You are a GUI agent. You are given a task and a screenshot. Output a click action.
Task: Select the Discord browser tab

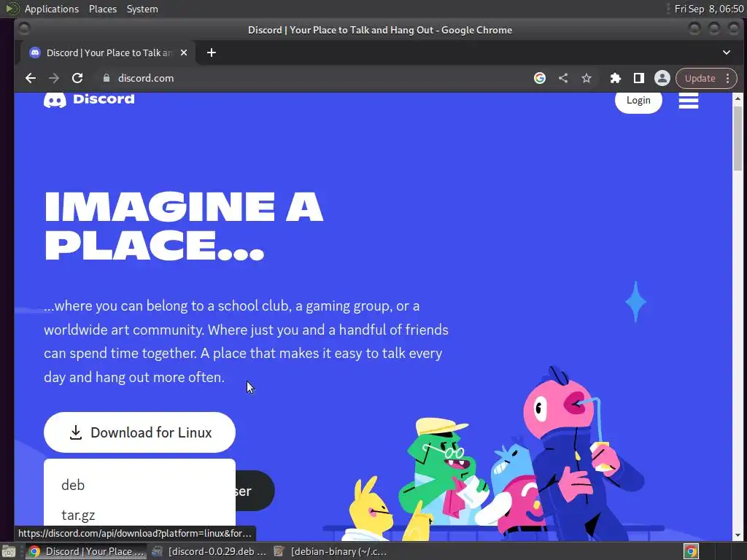108,52
